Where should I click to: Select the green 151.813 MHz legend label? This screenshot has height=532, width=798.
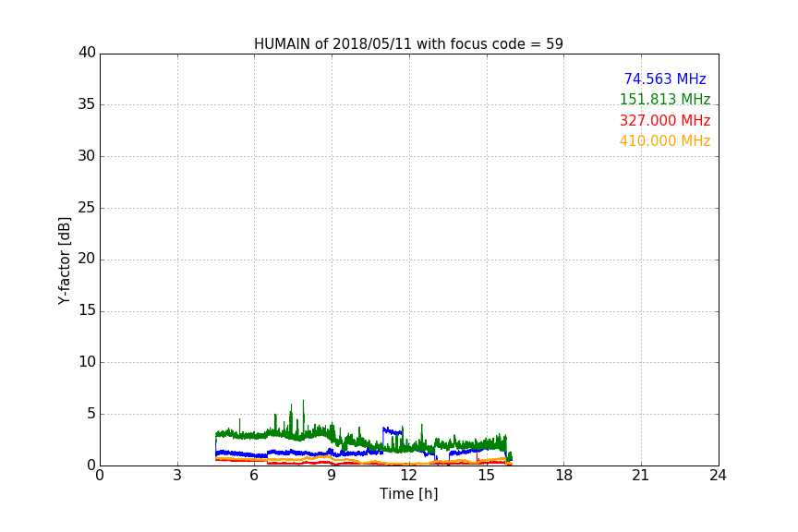click(665, 99)
